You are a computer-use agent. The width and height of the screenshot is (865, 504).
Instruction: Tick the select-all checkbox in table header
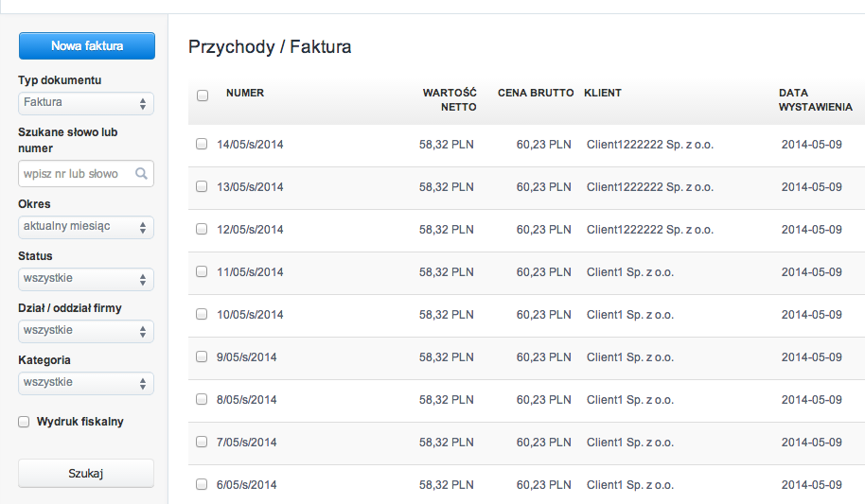point(203,96)
